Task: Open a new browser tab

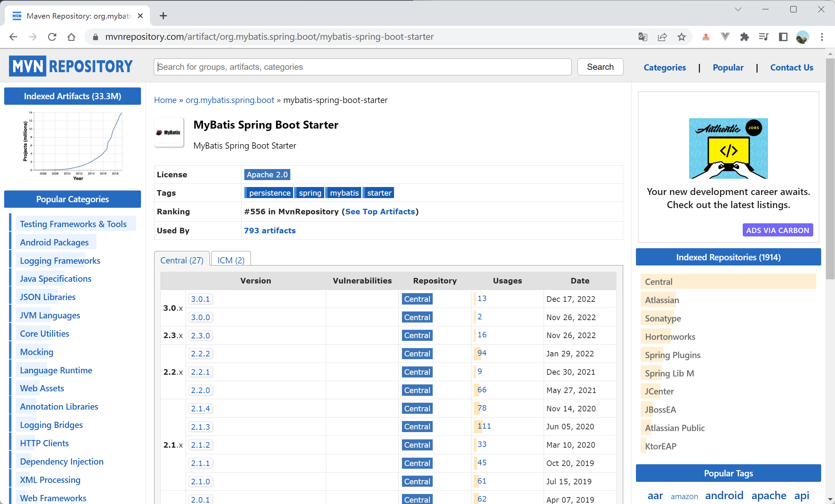Action: click(163, 16)
